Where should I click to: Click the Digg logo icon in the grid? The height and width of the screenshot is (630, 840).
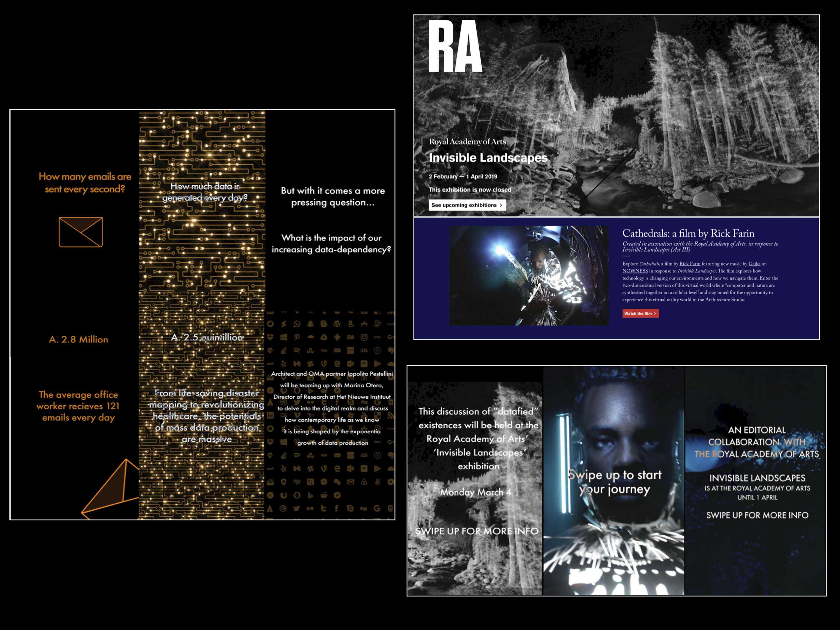coord(364,509)
